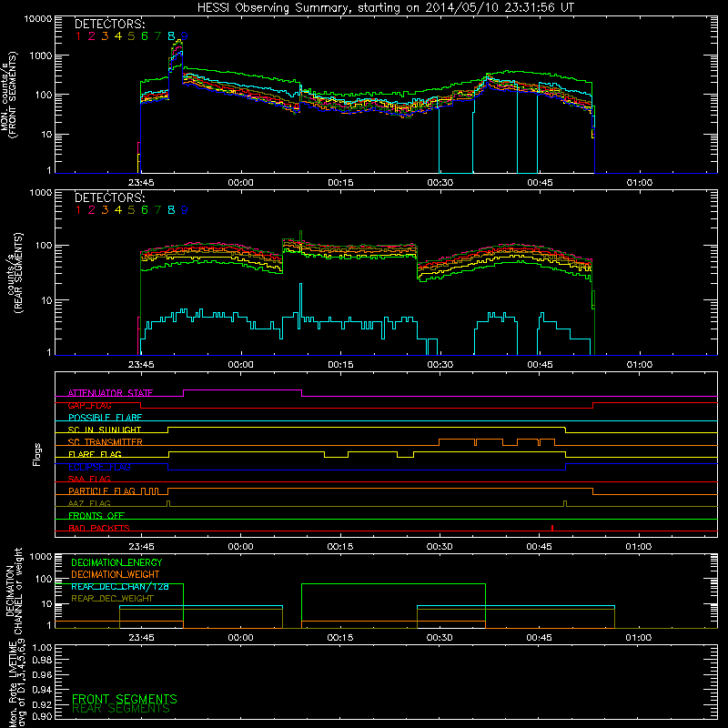
Task: Click the PARTICLE_FLAG label
Action: [x=102, y=490]
